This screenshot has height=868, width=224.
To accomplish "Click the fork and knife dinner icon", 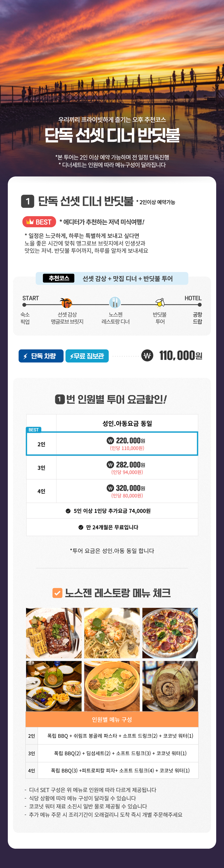I will click(x=115, y=302).
